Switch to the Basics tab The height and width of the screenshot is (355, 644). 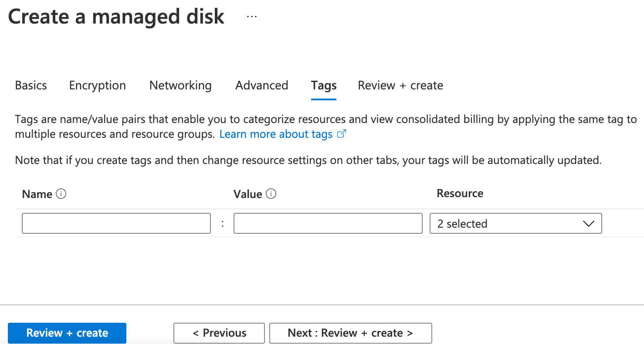pos(31,85)
